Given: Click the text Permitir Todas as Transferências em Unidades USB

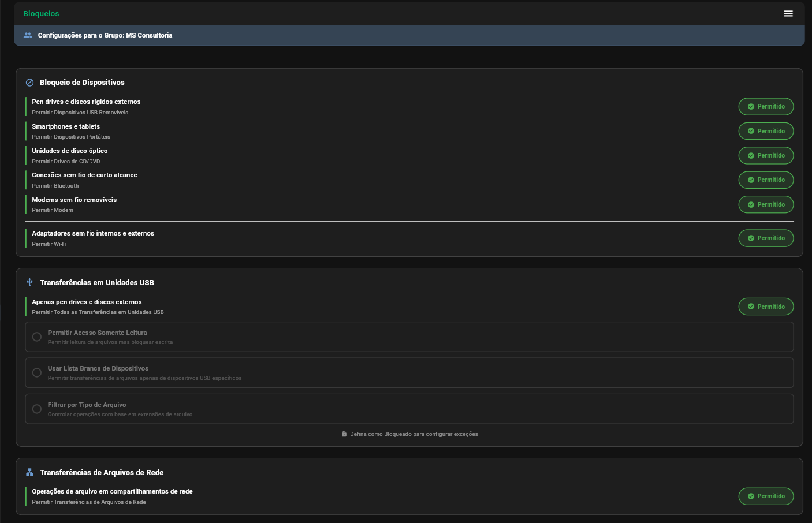Looking at the screenshot, I should pyautogui.click(x=98, y=312).
